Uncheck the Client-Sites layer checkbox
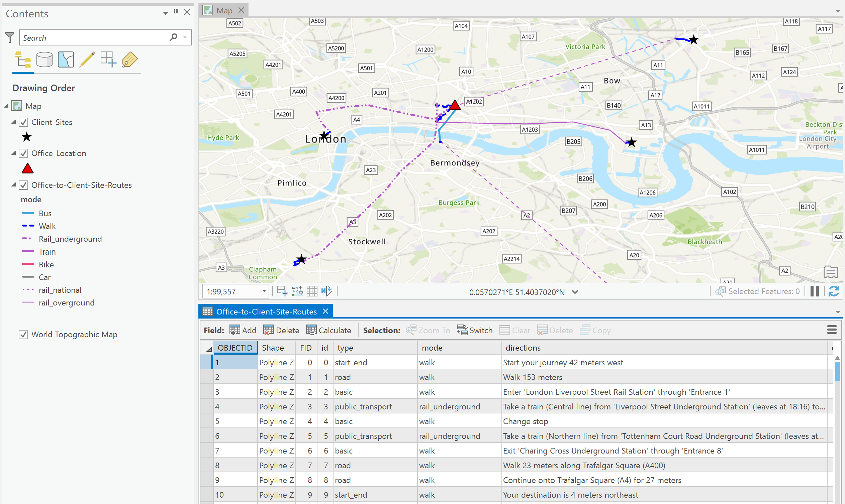The image size is (845, 504). (x=23, y=122)
